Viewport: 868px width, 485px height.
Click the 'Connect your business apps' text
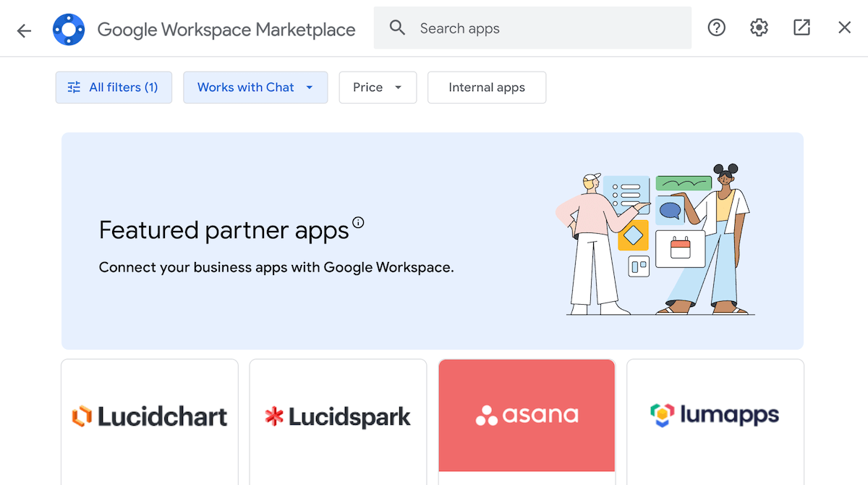pos(276,267)
